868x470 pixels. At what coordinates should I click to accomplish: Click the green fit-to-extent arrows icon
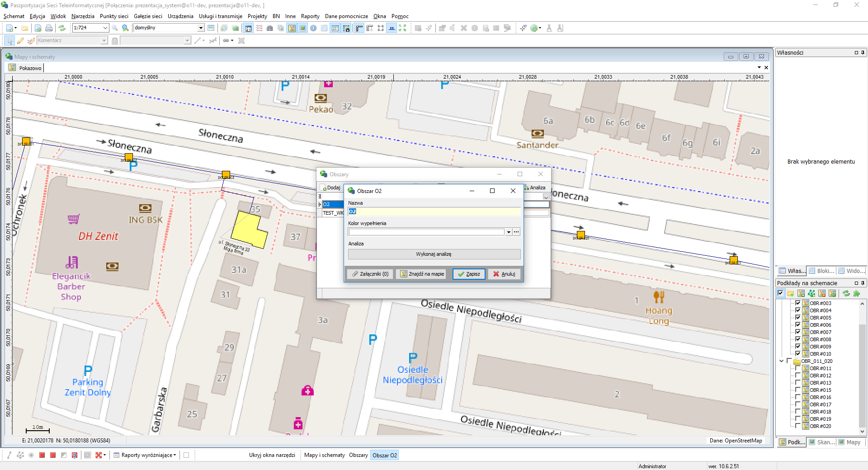(402, 28)
